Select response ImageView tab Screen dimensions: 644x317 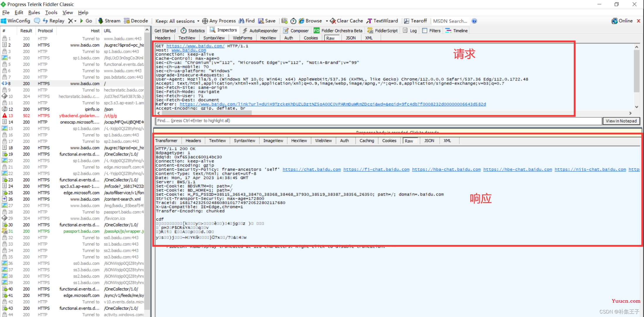click(x=273, y=141)
